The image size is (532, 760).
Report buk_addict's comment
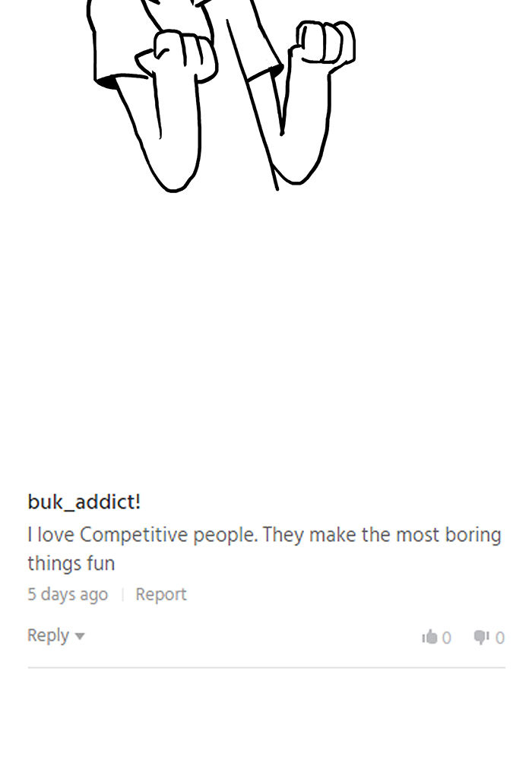[x=161, y=594]
